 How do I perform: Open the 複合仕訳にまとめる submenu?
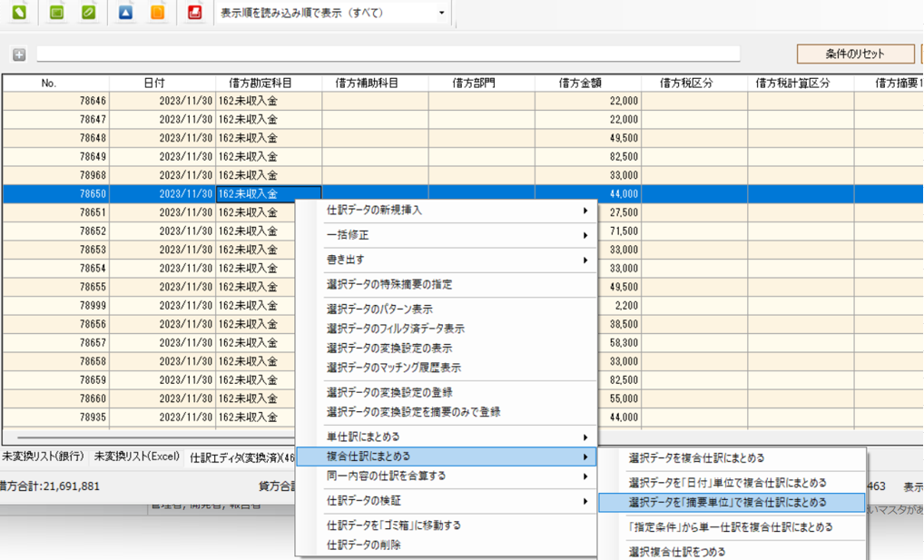click(x=446, y=457)
